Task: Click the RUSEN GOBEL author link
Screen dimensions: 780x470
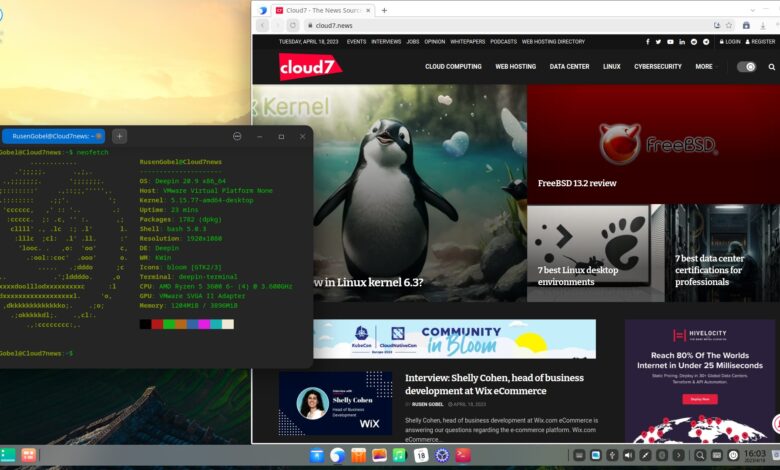Action: [427, 404]
